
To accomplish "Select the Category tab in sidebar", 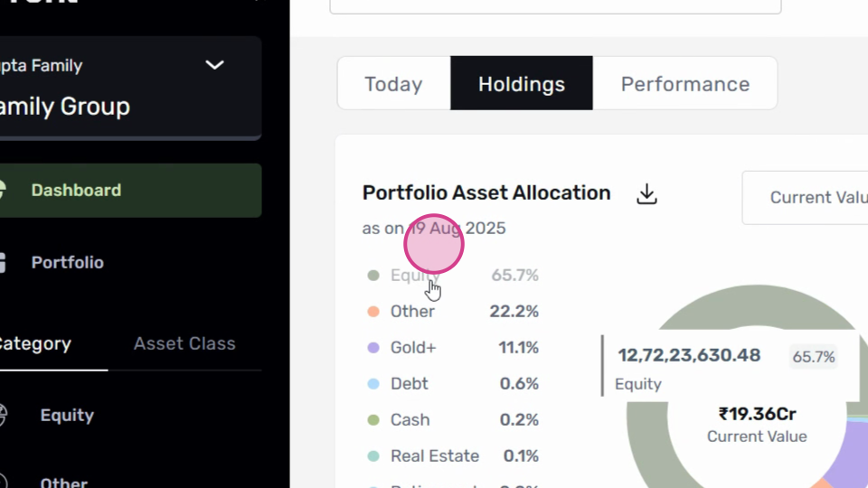I will click(35, 343).
